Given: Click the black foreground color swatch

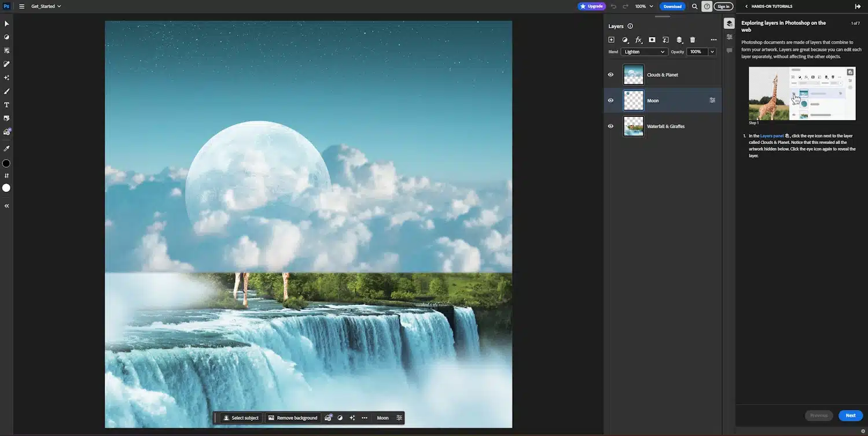Looking at the screenshot, I should 6,164.
